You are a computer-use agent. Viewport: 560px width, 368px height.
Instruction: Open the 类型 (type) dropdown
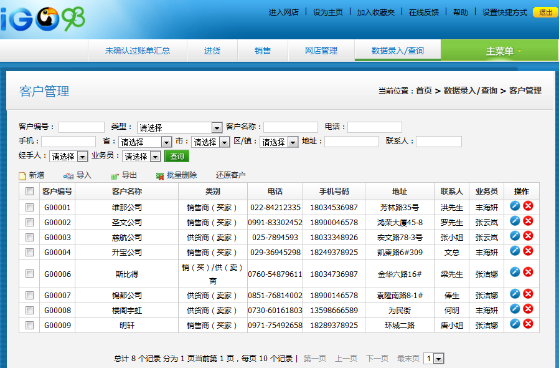(x=180, y=127)
